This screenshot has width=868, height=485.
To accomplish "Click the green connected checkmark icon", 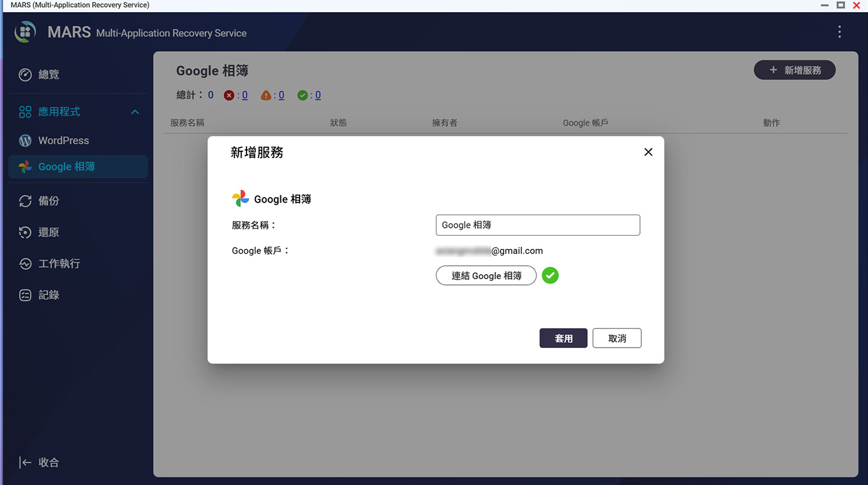I will click(x=550, y=275).
